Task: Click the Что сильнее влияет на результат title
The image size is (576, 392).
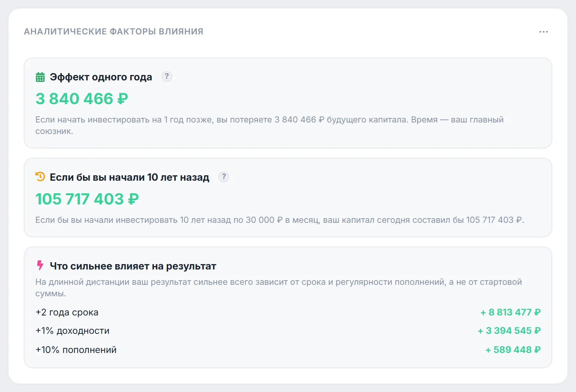Action: (133, 266)
